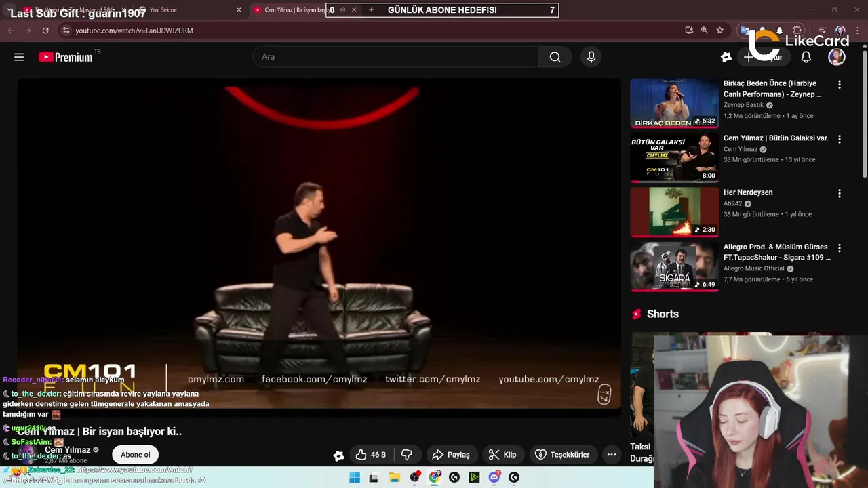868x488 pixels.
Task: Open the YouTube hamburger guide menu
Action: (x=19, y=57)
